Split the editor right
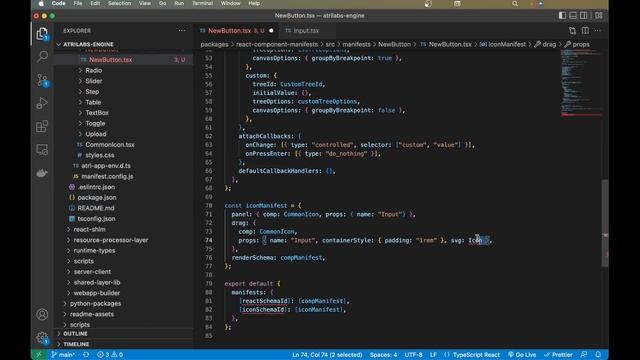 pos(585,31)
